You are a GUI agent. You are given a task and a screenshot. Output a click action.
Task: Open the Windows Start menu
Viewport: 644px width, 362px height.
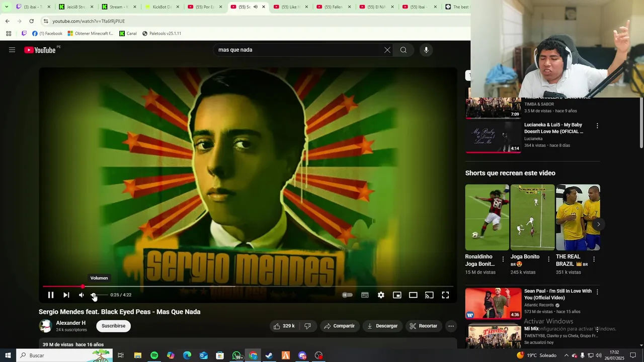(8, 355)
